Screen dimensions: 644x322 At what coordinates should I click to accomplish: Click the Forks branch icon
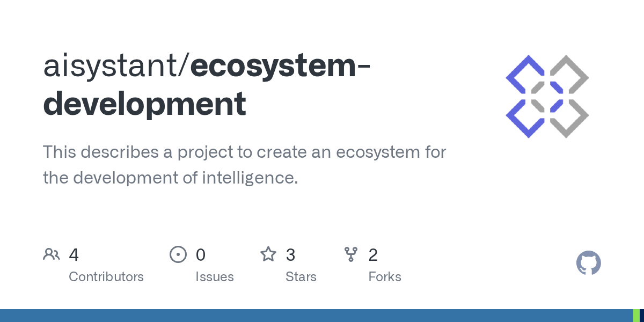[351, 254]
